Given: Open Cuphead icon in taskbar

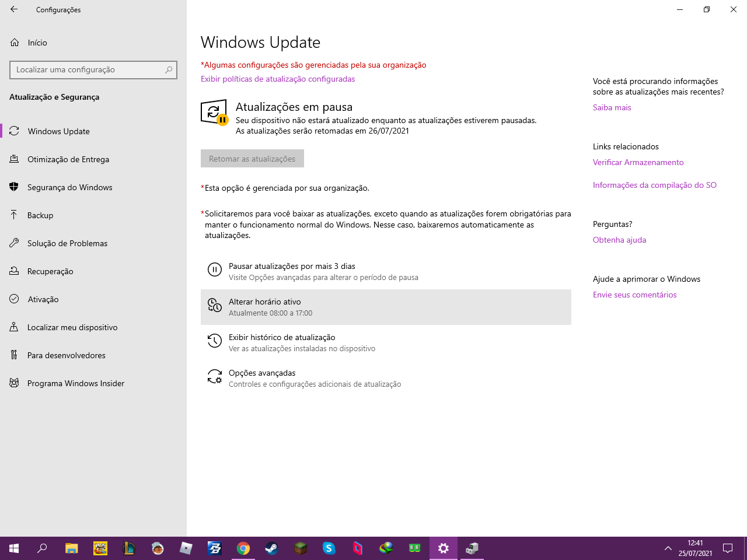Looking at the screenshot, I should coord(100,548).
